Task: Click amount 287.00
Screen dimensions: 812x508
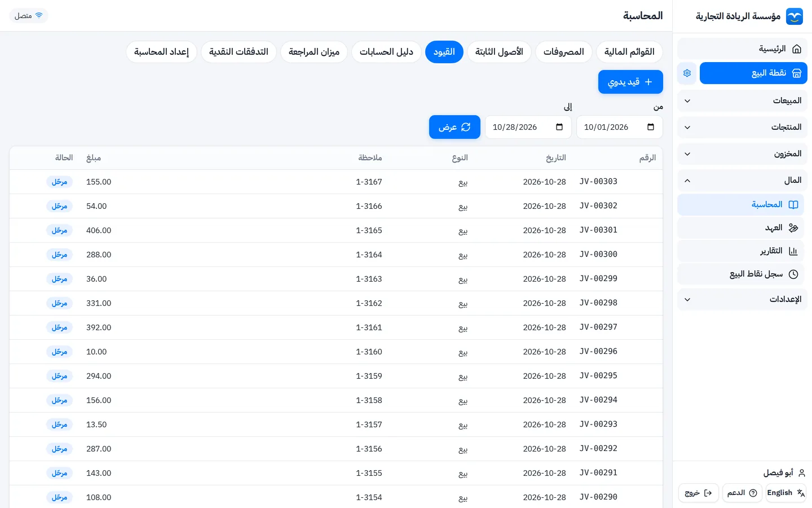Action: [99, 449]
